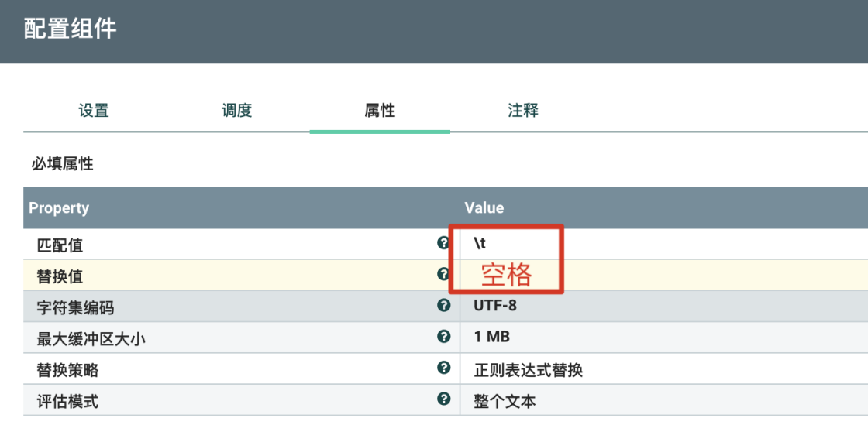The image size is (868, 425).
Task: Open the 正则表达式替换 strategy dropdown
Action: [529, 370]
